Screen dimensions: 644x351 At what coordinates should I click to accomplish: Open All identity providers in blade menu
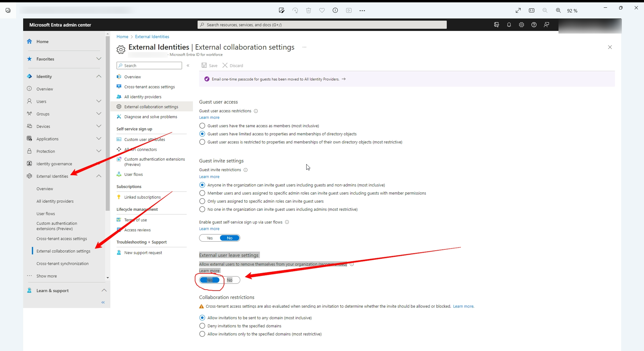[143, 97]
